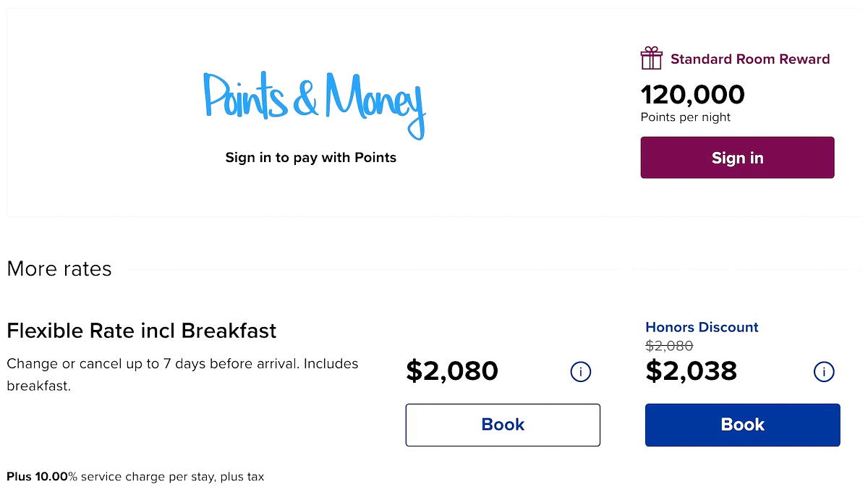This screenshot has width=868, height=500.
Task: Click the $2,038 discounted price
Action: pos(691,371)
